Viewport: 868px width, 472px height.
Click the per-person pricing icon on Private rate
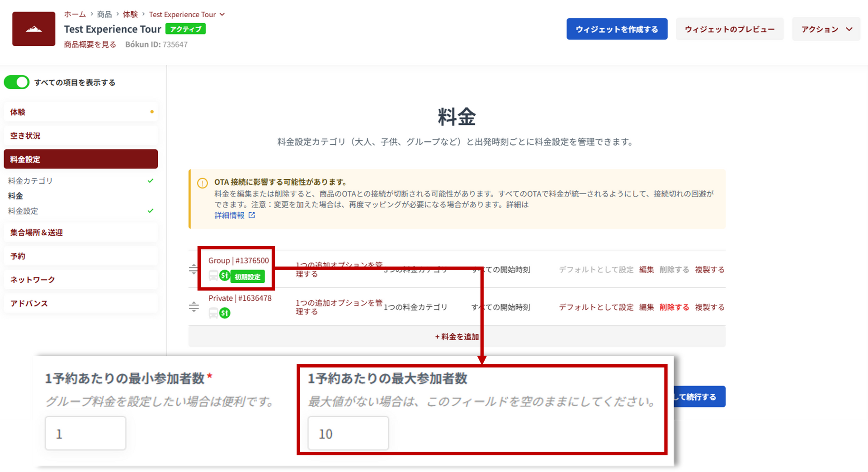point(225,313)
